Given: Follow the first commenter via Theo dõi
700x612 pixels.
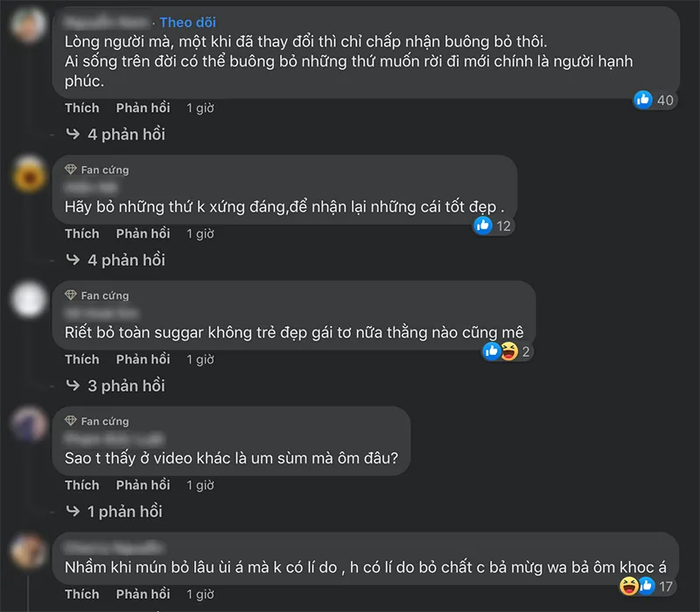Looking at the screenshot, I should click(187, 22).
